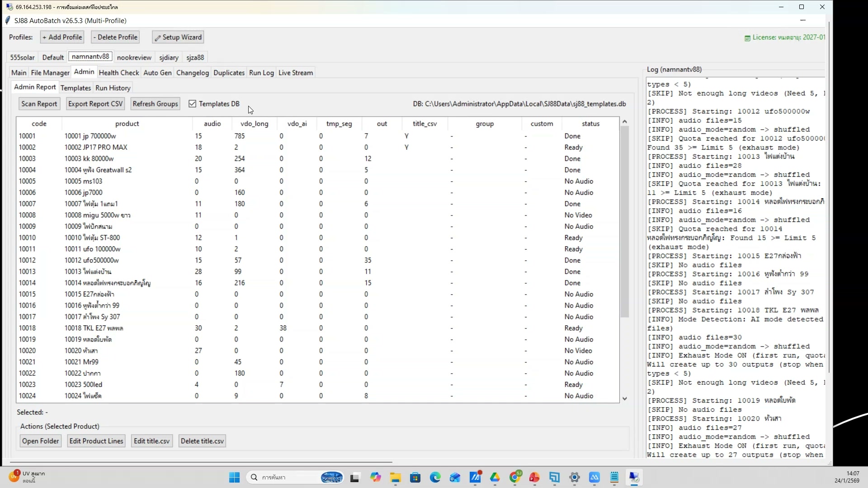Click the Scan Report button

pos(39,104)
